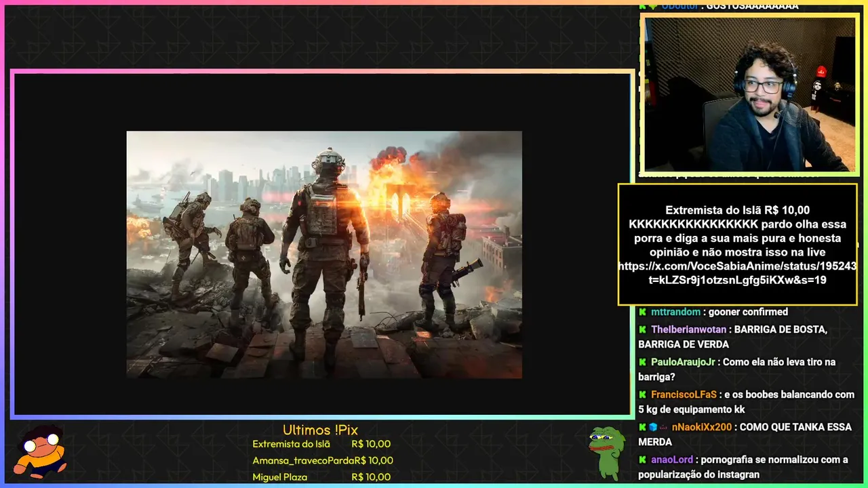
Task: Select the 'Miguel Plaza' Pix row
Action: (321, 476)
